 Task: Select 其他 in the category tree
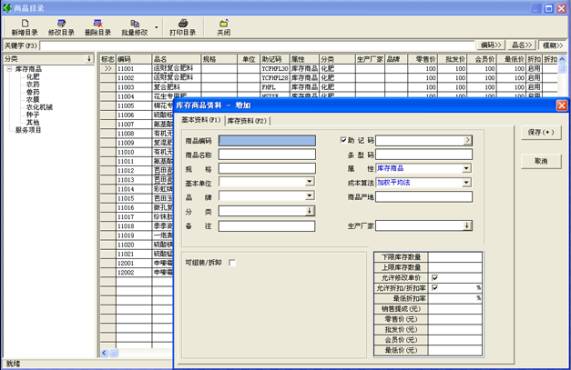[33, 122]
